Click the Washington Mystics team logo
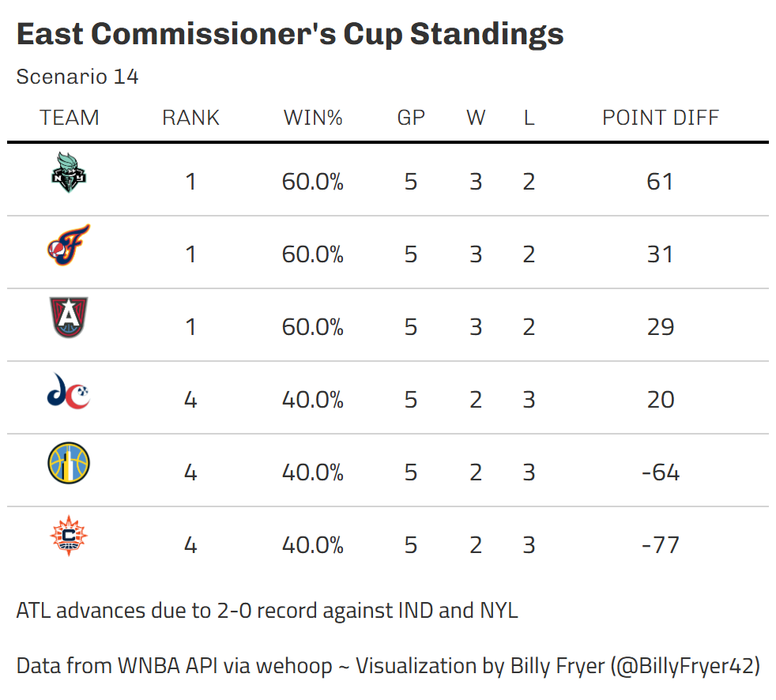This screenshot has width=776, height=700. pos(69,393)
